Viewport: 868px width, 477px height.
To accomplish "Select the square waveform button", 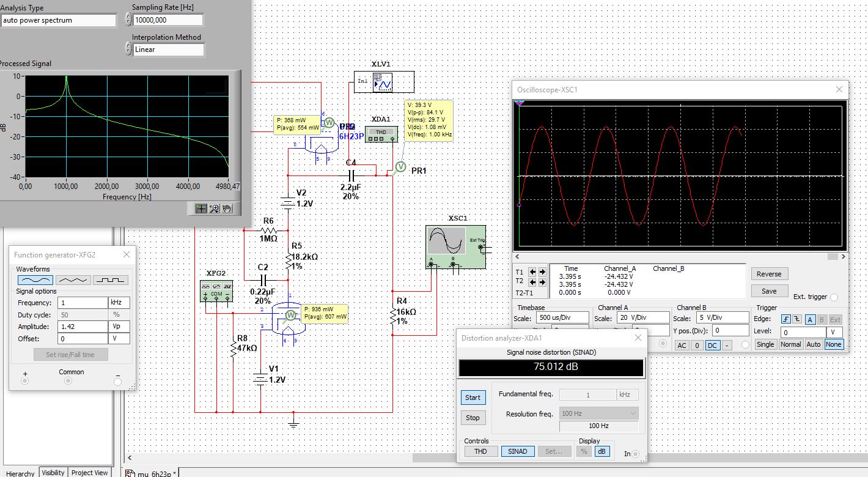I will (111, 279).
